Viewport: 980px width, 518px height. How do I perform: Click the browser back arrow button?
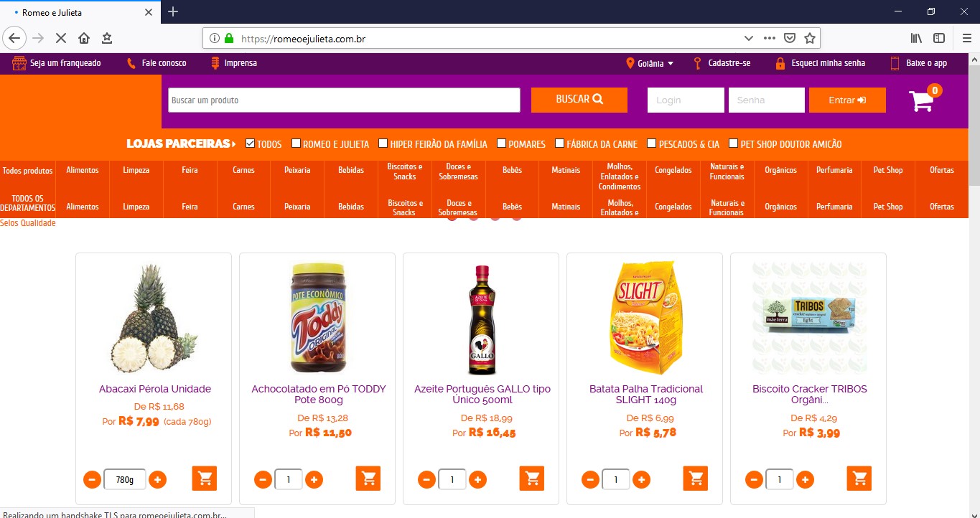(14, 38)
